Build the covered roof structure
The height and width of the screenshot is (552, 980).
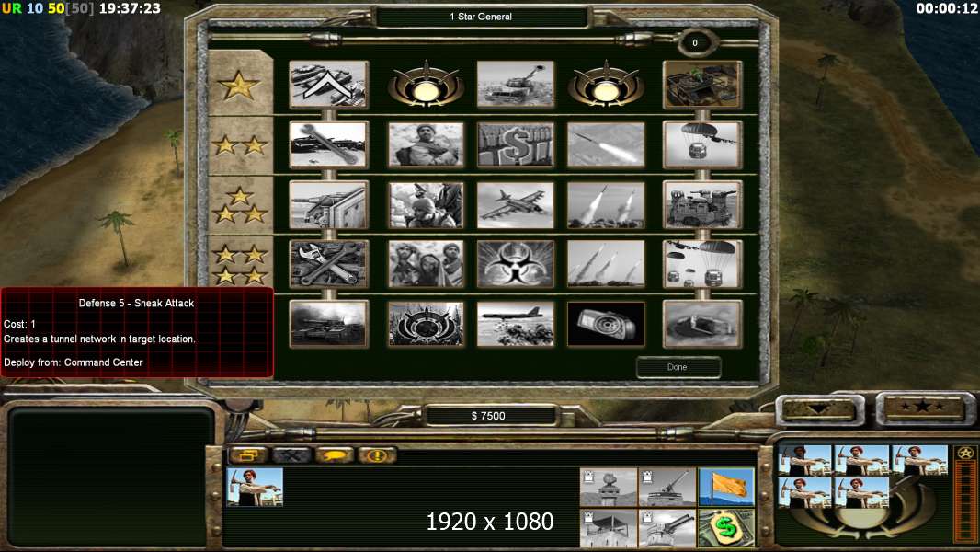coord(608,528)
